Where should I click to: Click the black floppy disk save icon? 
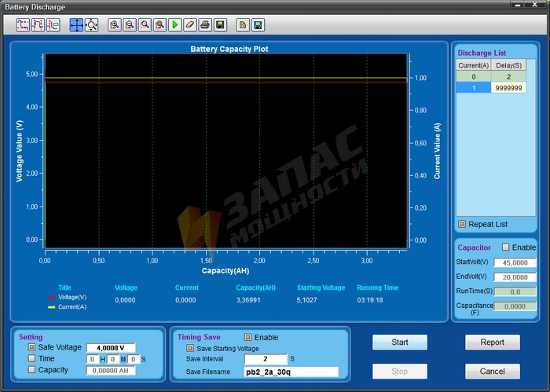pyautogui.click(x=221, y=25)
